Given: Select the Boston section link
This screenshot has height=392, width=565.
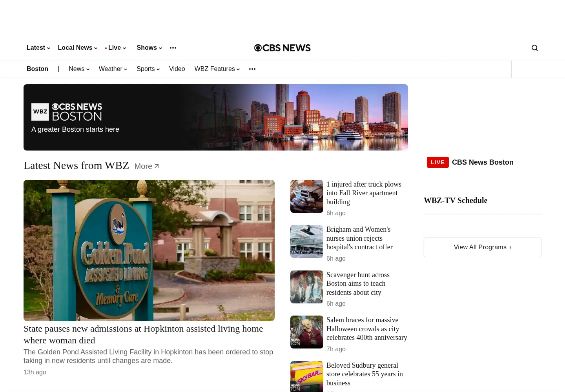Looking at the screenshot, I should click(x=37, y=69).
